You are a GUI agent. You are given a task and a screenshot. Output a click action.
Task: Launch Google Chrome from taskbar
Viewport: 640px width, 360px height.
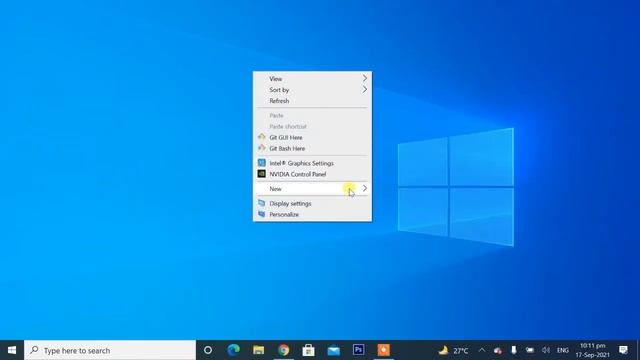click(283, 350)
